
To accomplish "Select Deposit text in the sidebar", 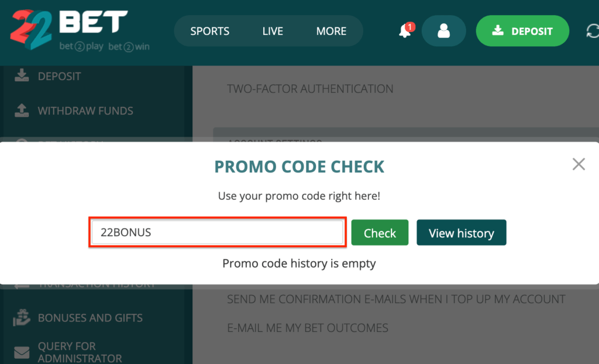I will [59, 77].
